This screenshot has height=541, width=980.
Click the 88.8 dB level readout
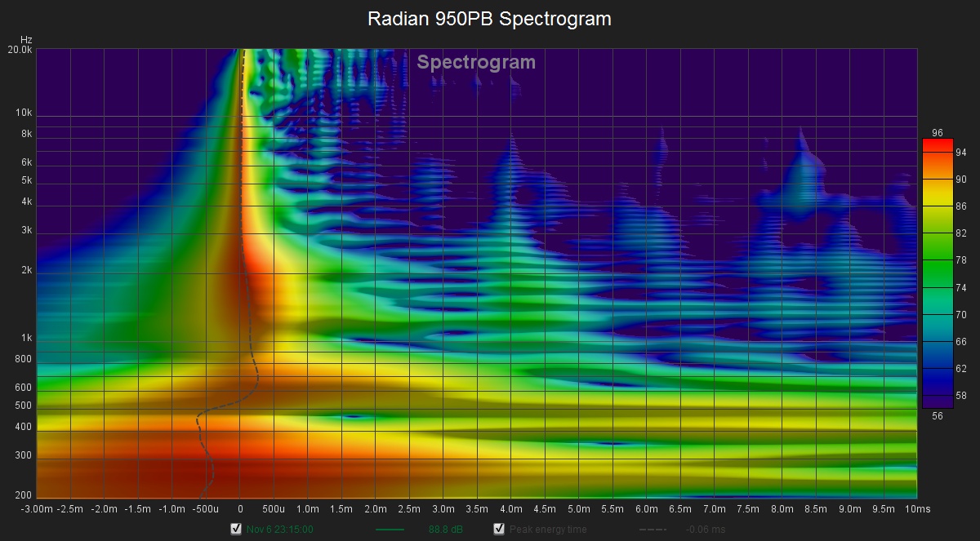pyautogui.click(x=446, y=530)
